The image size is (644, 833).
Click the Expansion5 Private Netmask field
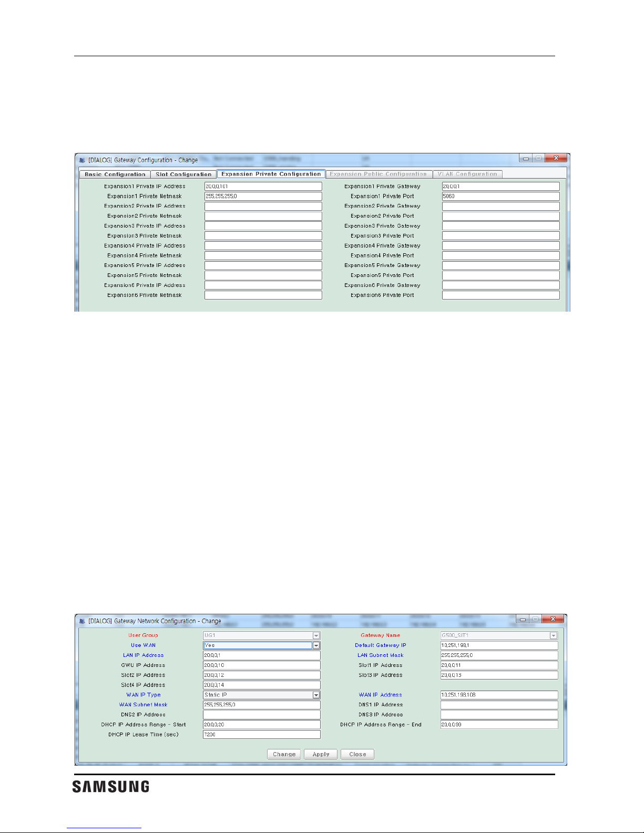coord(263,275)
